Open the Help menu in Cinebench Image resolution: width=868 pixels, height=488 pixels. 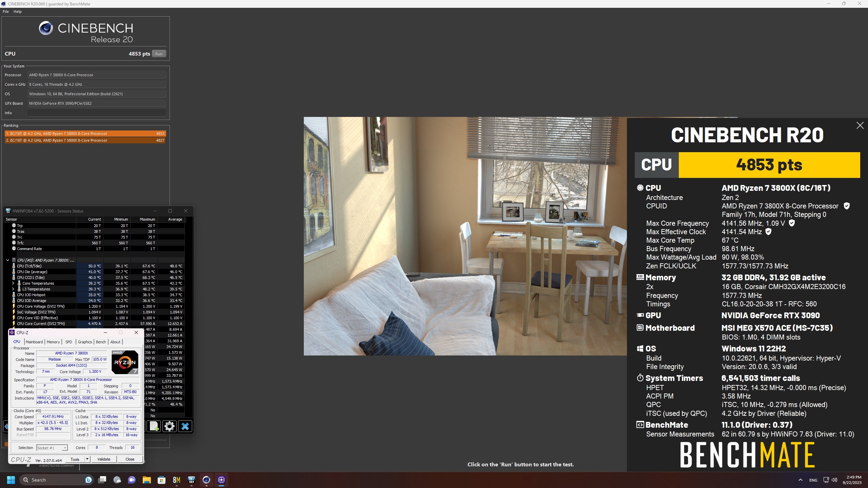point(18,12)
